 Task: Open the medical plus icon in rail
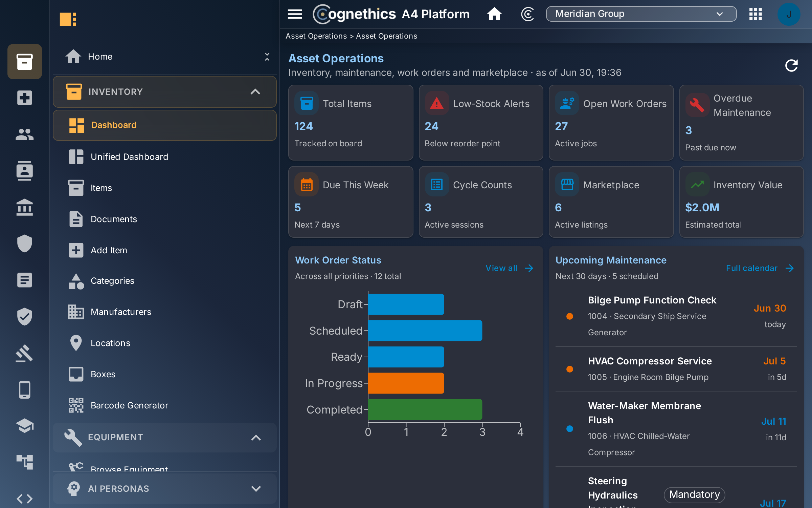point(25,98)
